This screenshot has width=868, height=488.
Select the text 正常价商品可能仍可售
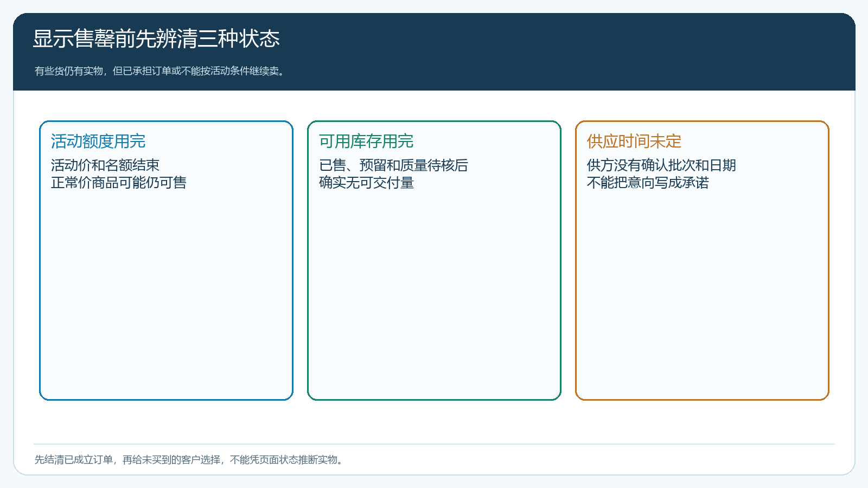point(119,183)
